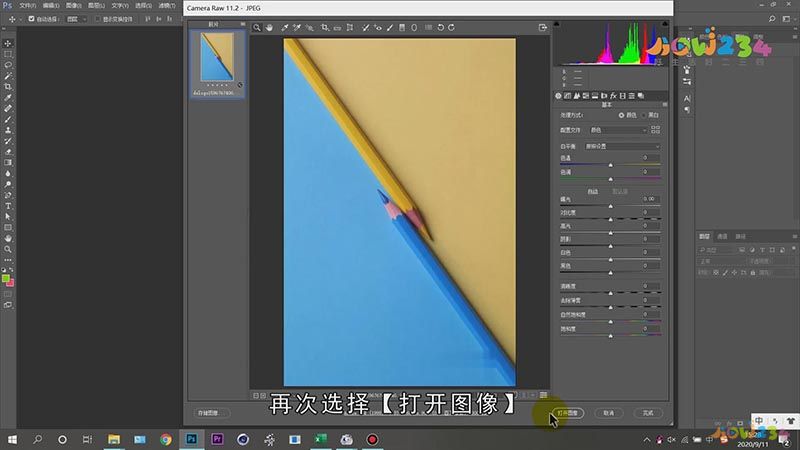Viewport: 800px width, 450px height.
Task: Select the 颜色 (Color) treatment radio button
Action: point(621,115)
